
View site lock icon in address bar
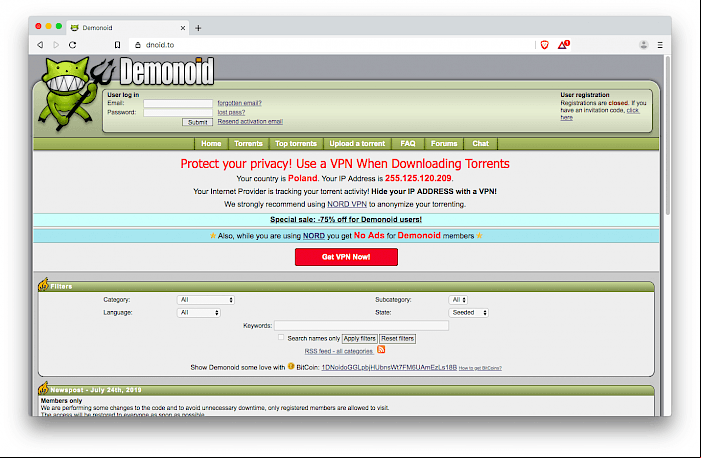point(138,45)
